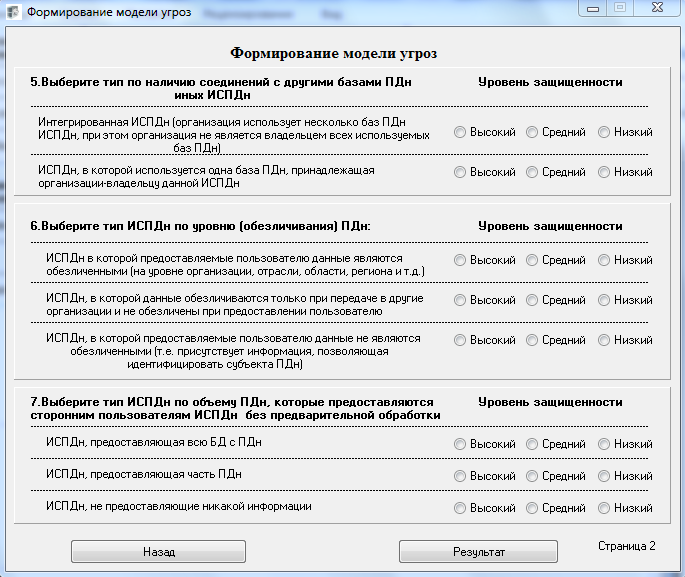Click text 'ИСПДн, не предоставляющие никакой информации'
Screen dimensions: 685x577
tap(179, 507)
